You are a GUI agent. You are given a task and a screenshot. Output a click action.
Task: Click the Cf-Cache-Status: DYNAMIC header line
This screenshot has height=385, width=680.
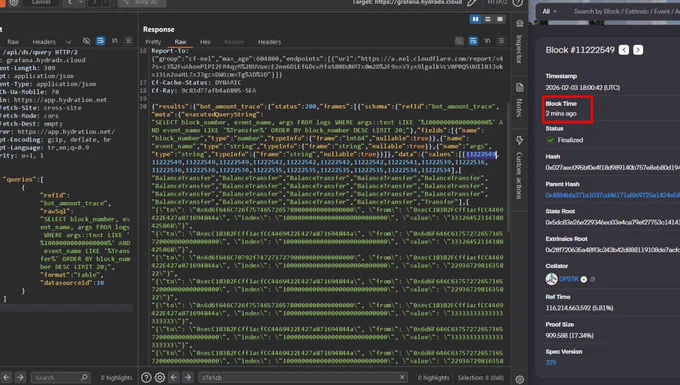click(x=196, y=82)
